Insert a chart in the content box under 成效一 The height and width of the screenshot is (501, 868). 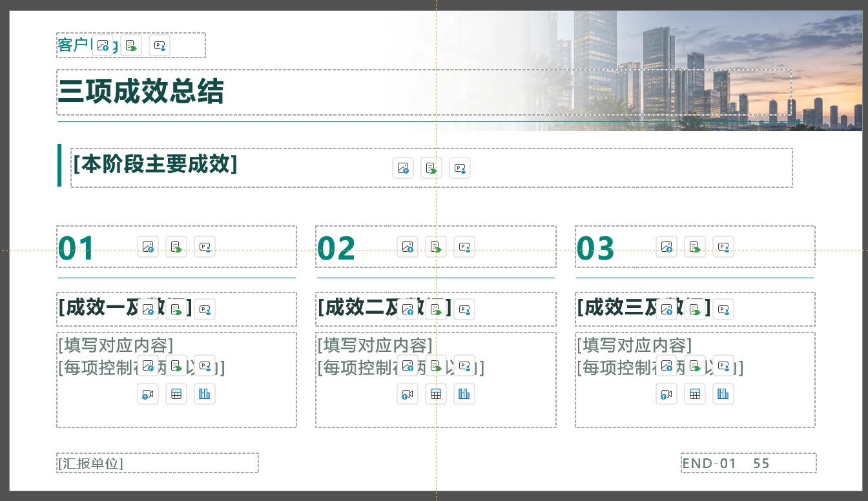[x=205, y=394]
